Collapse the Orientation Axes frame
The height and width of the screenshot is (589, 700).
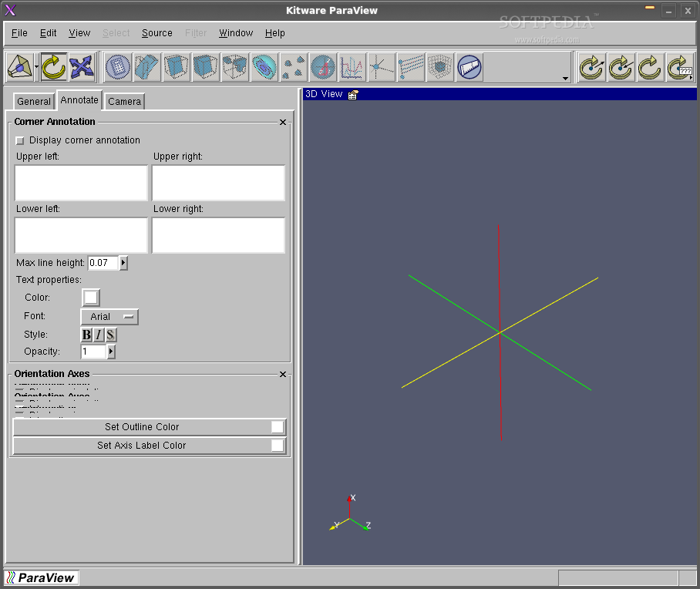point(283,374)
